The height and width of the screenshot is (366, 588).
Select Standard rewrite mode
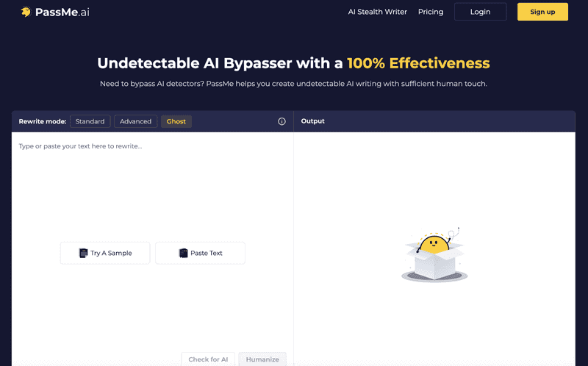90,121
